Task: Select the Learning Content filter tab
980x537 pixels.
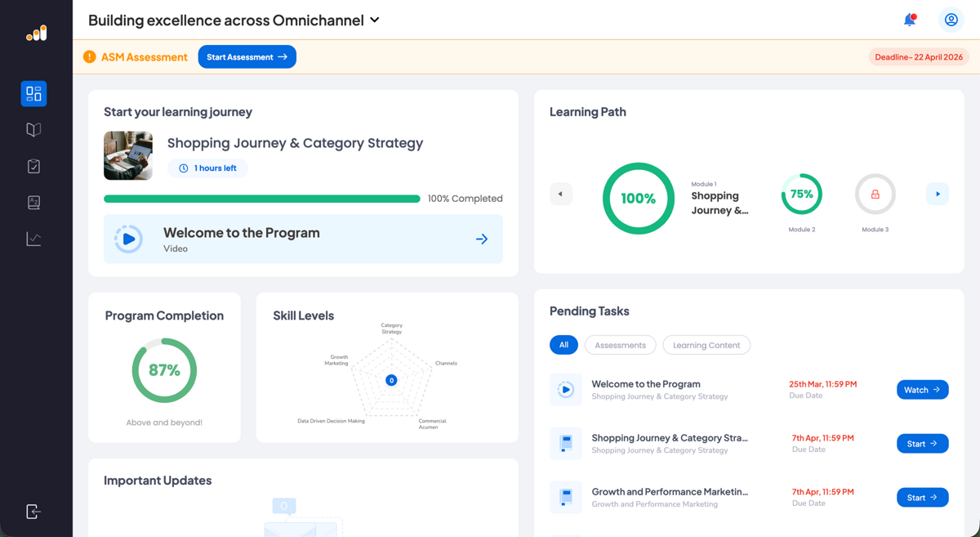Action: click(x=706, y=345)
